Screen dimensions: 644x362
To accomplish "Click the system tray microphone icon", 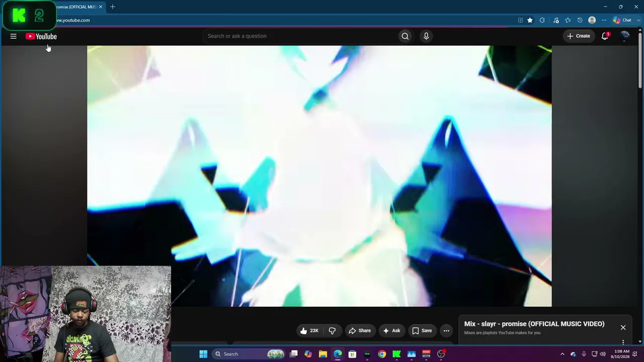I will pyautogui.click(x=584, y=354).
